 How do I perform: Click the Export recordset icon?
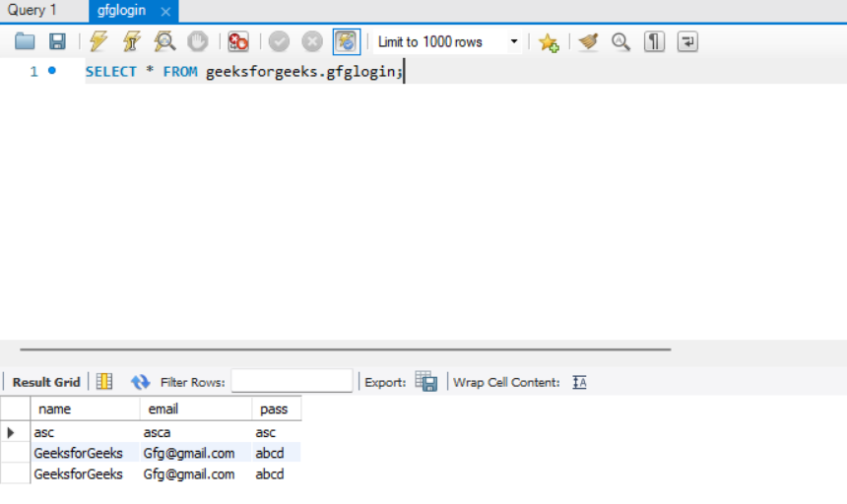click(425, 382)
